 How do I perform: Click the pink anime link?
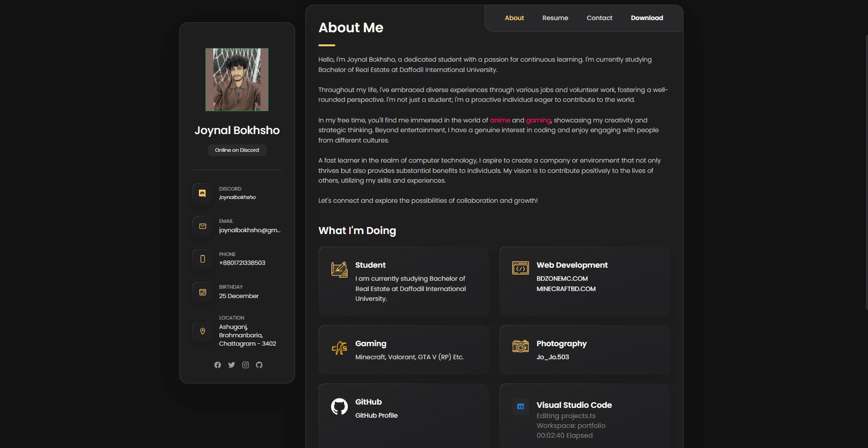[500, 121]
